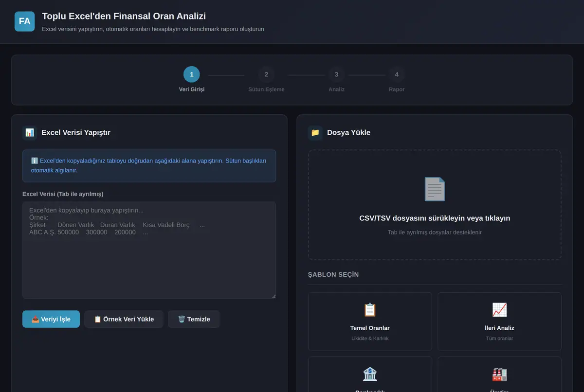Click the blue info message about Excel pasting
584x392 pixels.
coord(149,166)
